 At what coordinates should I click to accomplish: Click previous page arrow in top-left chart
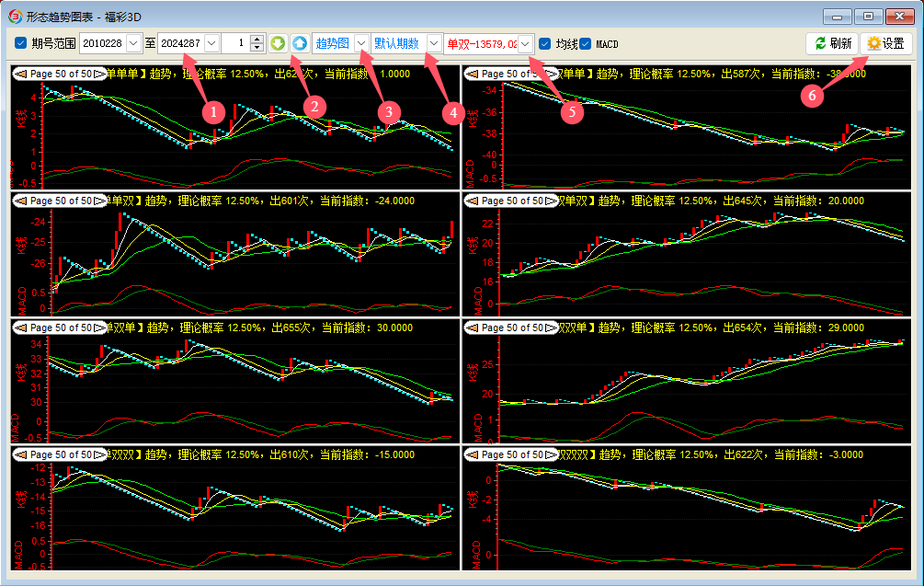pos(18,74)
